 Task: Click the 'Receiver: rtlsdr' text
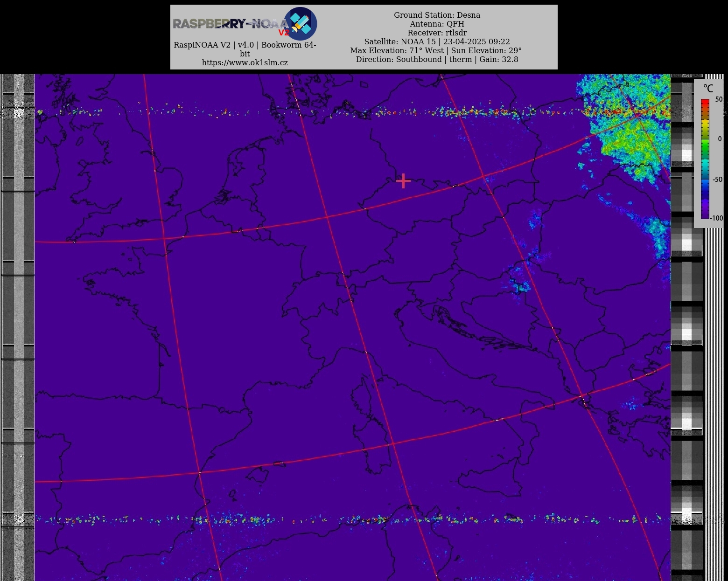[x=437, y=33]
